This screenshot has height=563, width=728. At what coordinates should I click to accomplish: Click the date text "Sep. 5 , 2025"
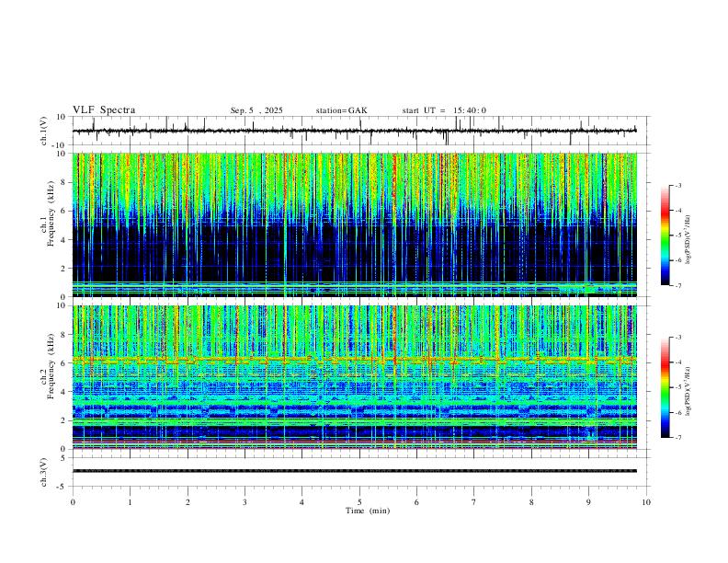coord(256,110)
